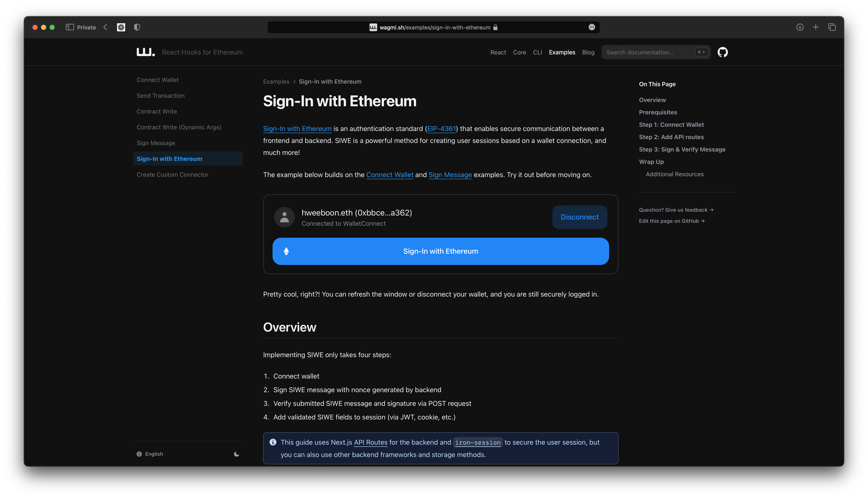Open the EIP-4361 link

(441, 129)
